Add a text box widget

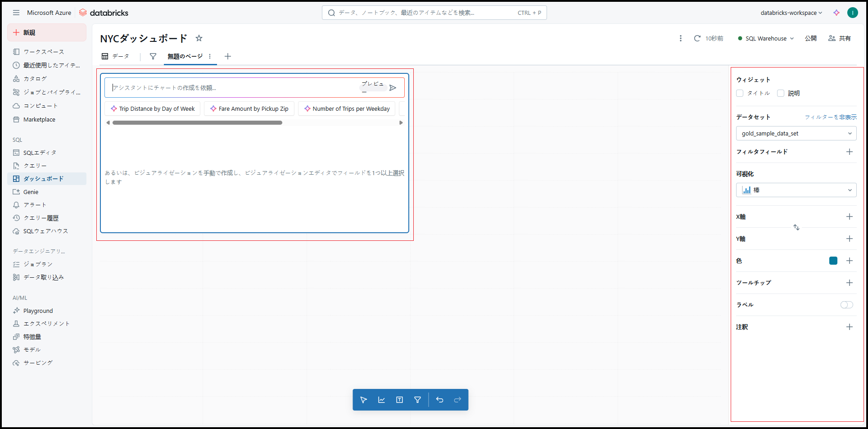pos(399,400)
